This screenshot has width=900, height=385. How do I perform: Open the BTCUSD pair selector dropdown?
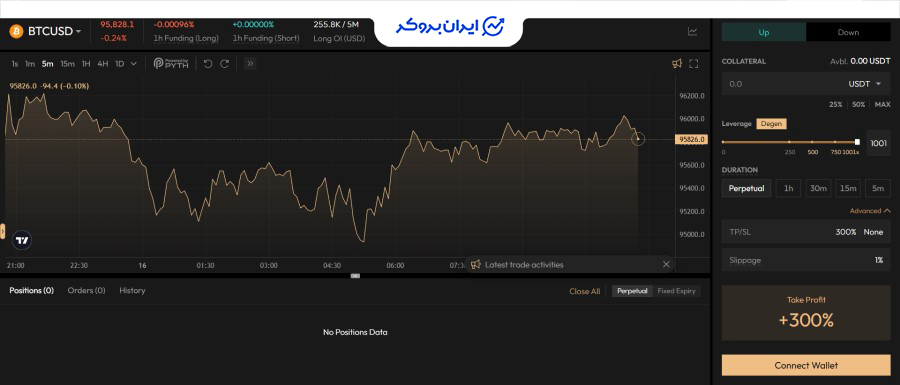tap(55, 32)
